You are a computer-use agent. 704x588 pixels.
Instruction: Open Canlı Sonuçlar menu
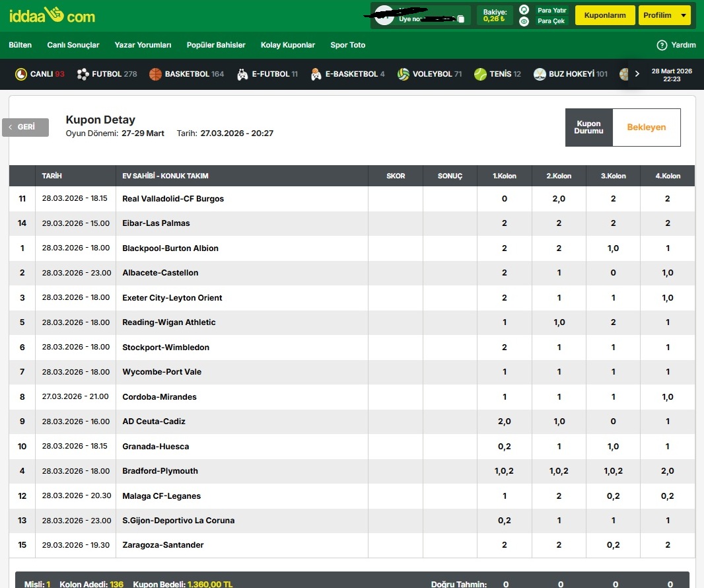(73, 45)
